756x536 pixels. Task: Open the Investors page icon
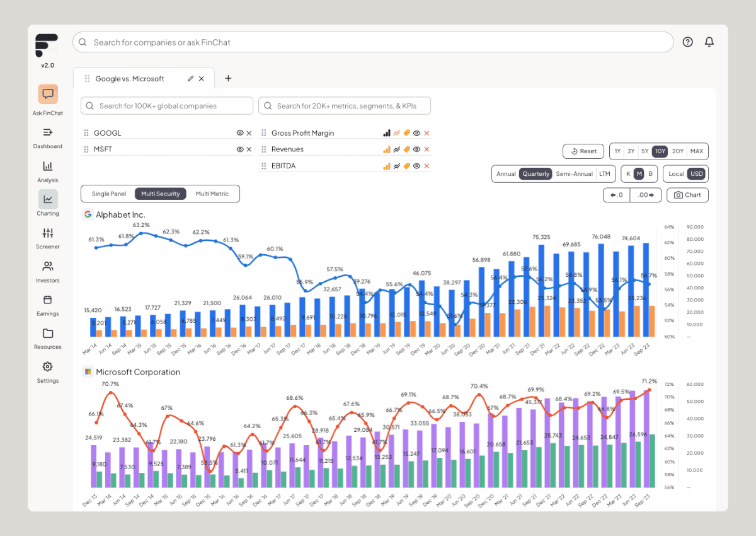pos(48,266)
